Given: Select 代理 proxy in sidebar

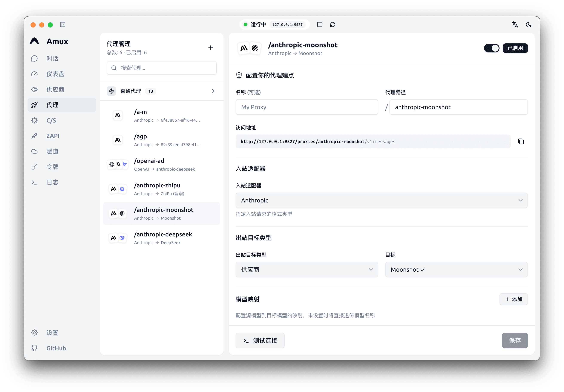Looking at the screenshot, I should pyautogui.click(x=62, y=105).
